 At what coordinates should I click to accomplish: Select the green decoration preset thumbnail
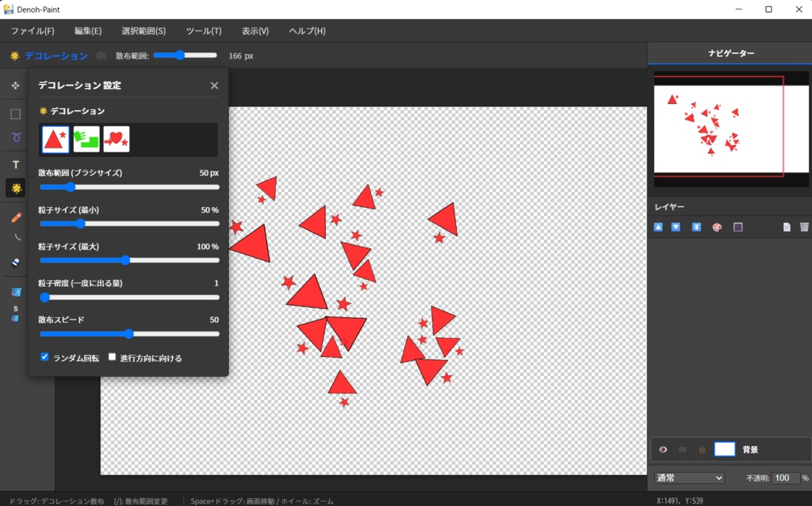point(86,139)
